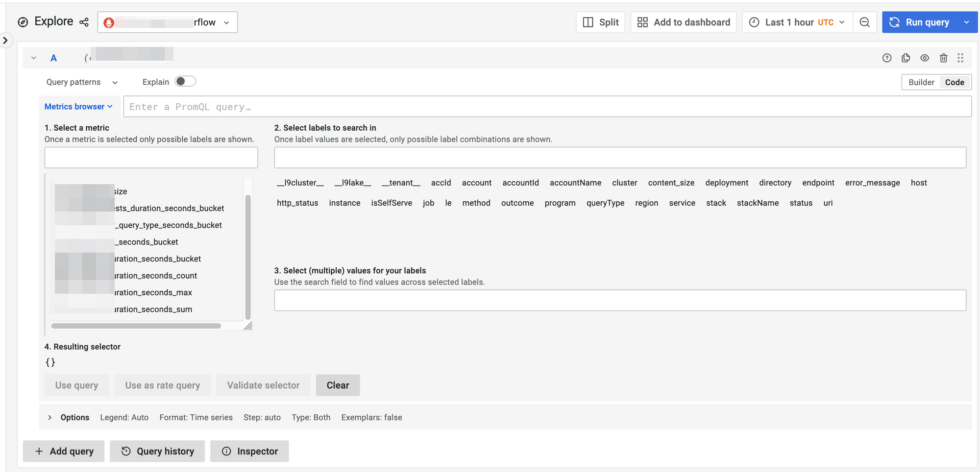Screen dimensions: 980x472
Task: Click the Split pane button
Action: click(600, 22)
